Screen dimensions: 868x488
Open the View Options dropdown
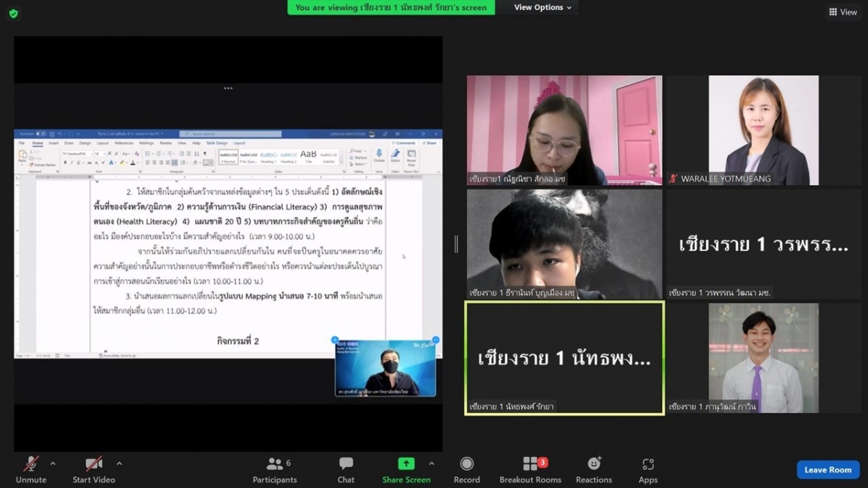point(542,7)
